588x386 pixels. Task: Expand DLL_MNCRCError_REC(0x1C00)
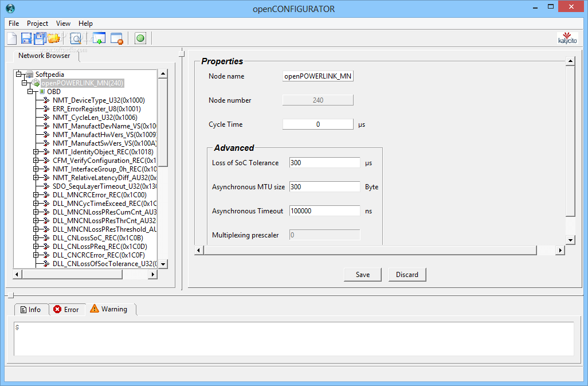tap(36, 195)
